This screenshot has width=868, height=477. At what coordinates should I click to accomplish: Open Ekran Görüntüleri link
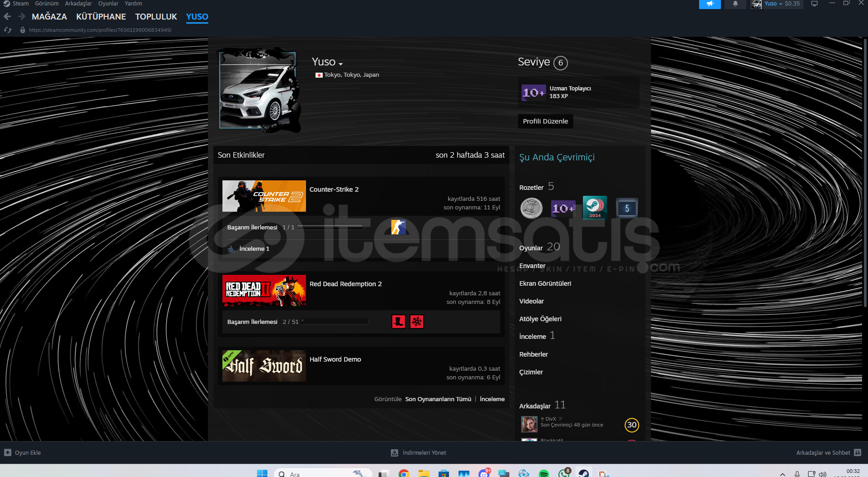(545, 283)
